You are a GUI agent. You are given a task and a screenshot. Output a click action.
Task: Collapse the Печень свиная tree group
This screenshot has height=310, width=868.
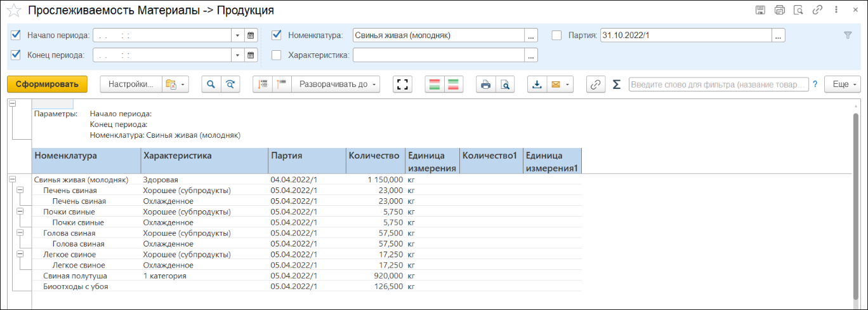20,190
